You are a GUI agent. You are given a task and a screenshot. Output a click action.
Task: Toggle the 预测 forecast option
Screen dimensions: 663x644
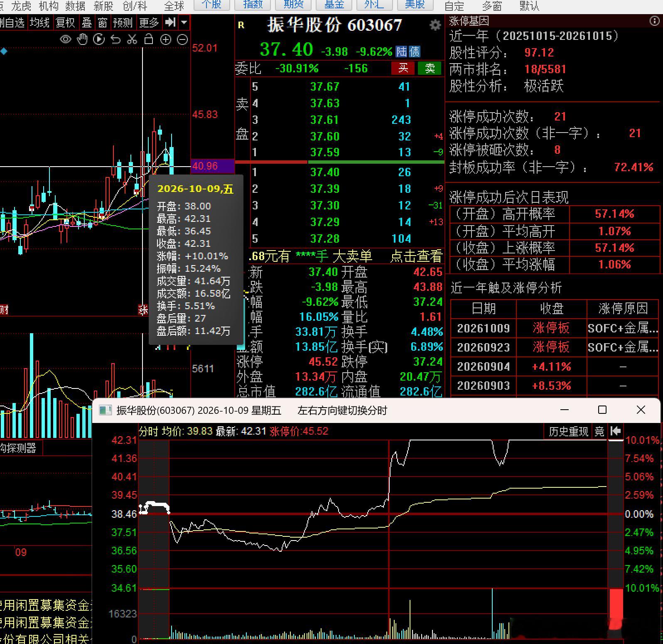[x=123, y=22]
